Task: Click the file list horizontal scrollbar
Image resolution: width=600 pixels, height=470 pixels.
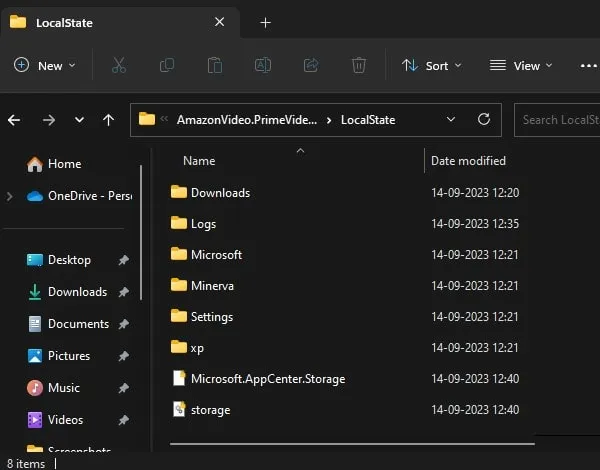Action: [352, 444]
